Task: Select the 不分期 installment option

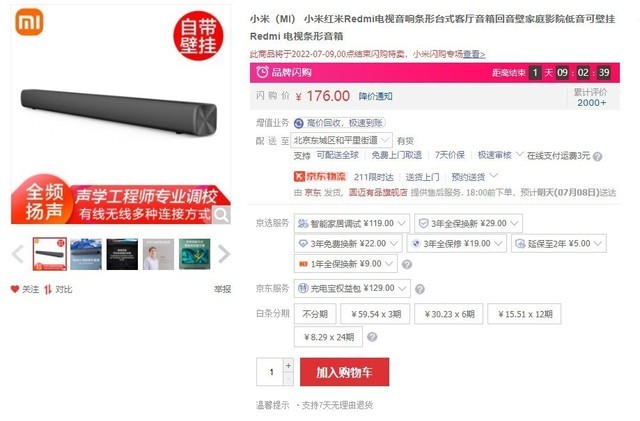Action: (315, 314)
